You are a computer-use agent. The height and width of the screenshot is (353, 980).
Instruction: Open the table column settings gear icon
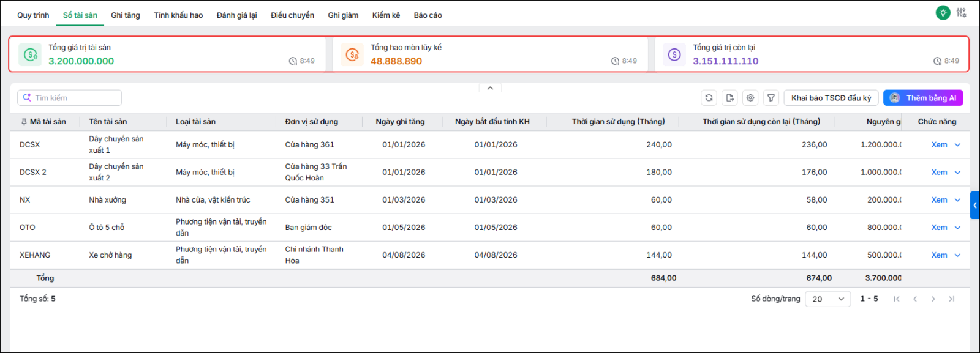coord(750,98)
